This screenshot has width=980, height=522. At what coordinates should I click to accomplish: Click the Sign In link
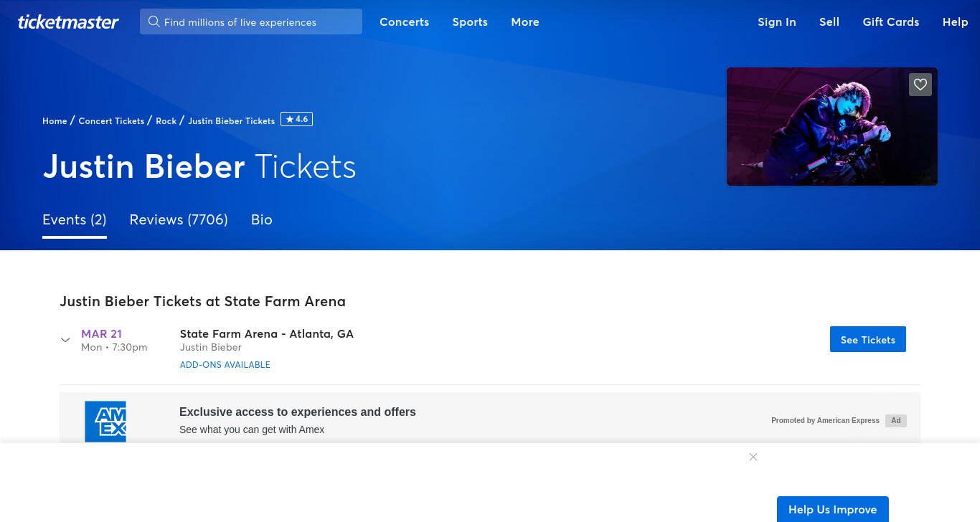(x=777, y=22)
